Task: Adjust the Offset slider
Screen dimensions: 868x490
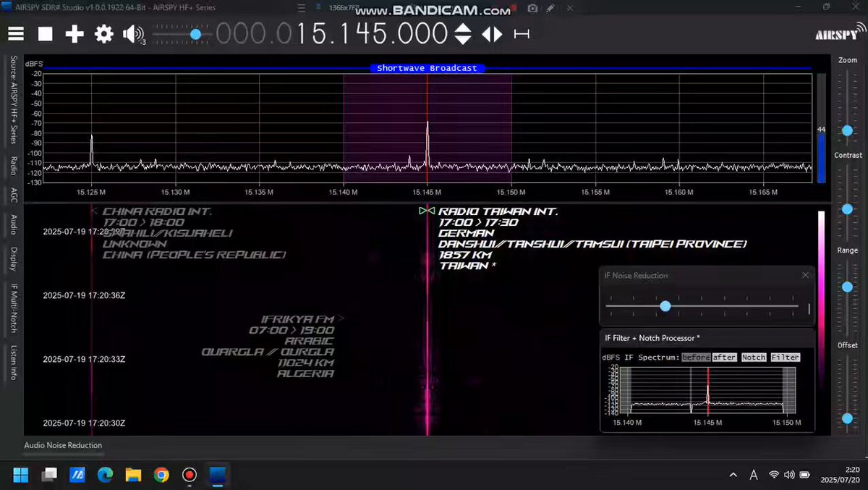Action: pyautogui.click(x=847, y=418)
